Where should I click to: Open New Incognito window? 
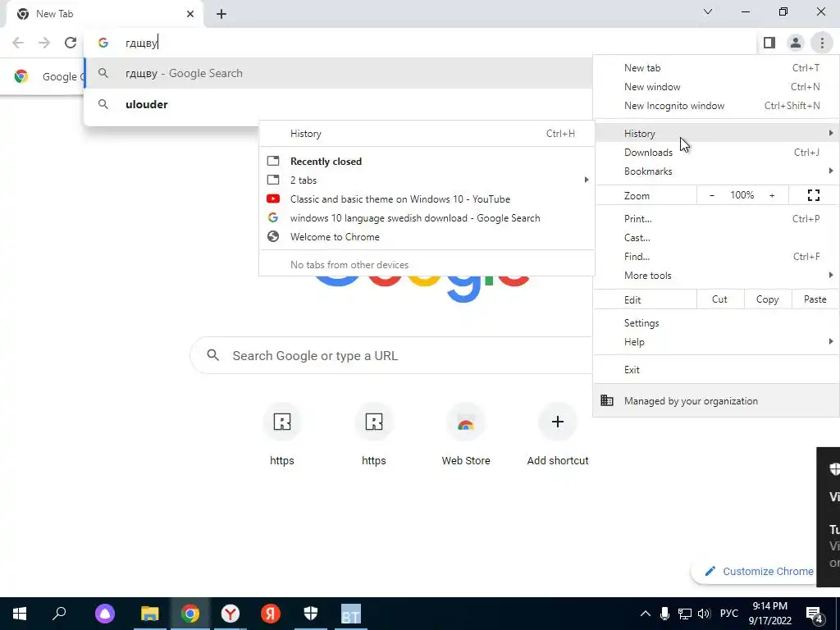(x=716, y=106)
